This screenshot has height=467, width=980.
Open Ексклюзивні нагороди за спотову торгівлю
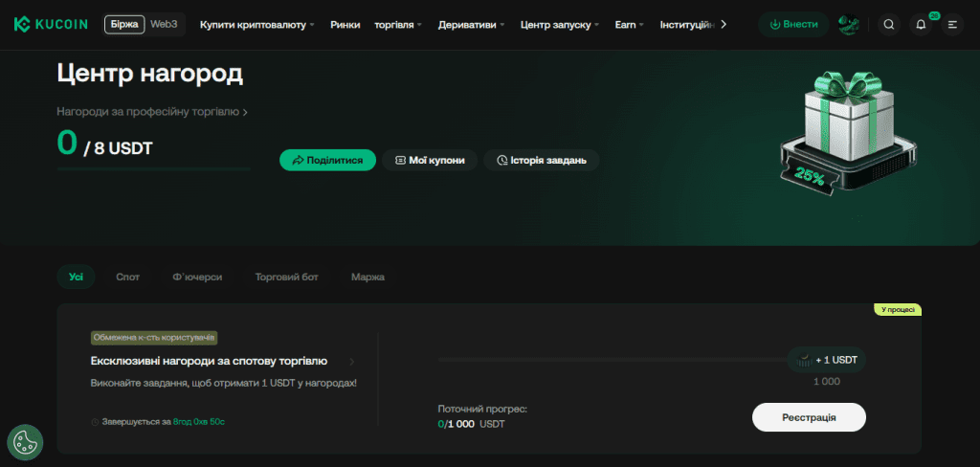click(209, 362)
